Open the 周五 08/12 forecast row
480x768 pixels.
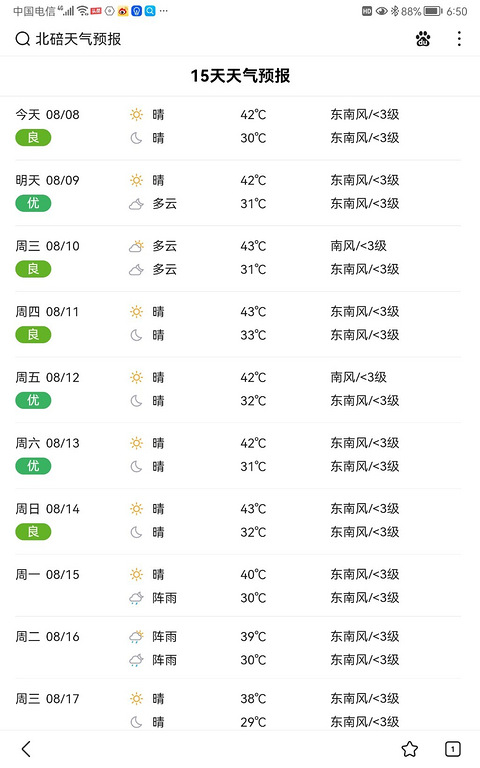[238, 389]
